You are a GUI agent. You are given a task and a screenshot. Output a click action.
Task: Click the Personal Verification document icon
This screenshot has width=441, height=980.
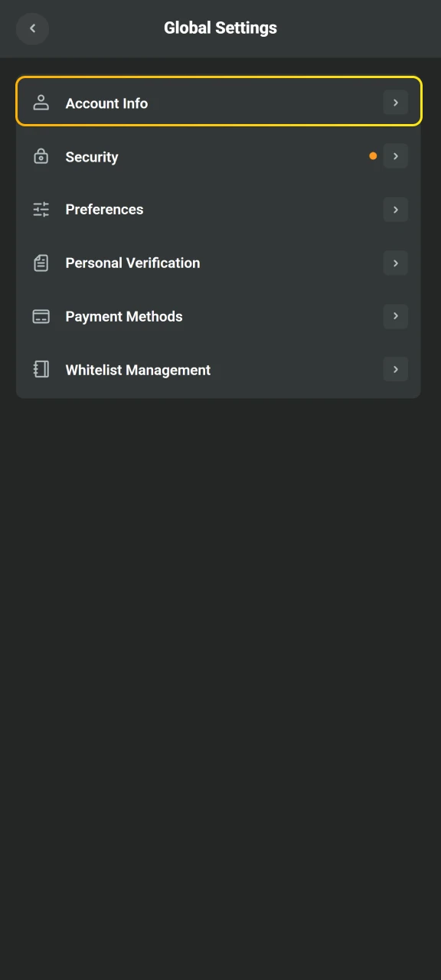41,263
